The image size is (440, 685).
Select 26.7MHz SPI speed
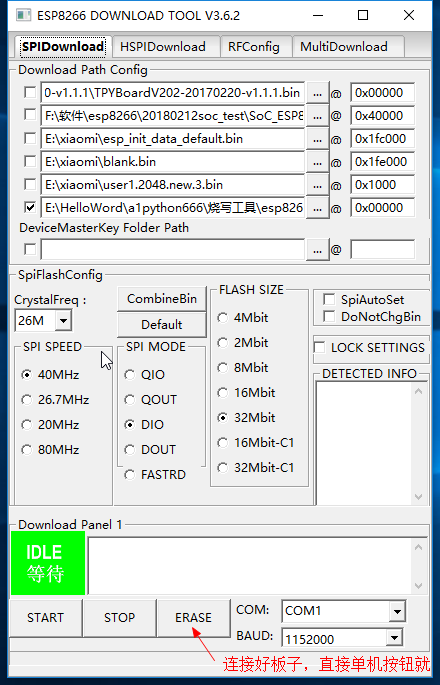[55, 399]
